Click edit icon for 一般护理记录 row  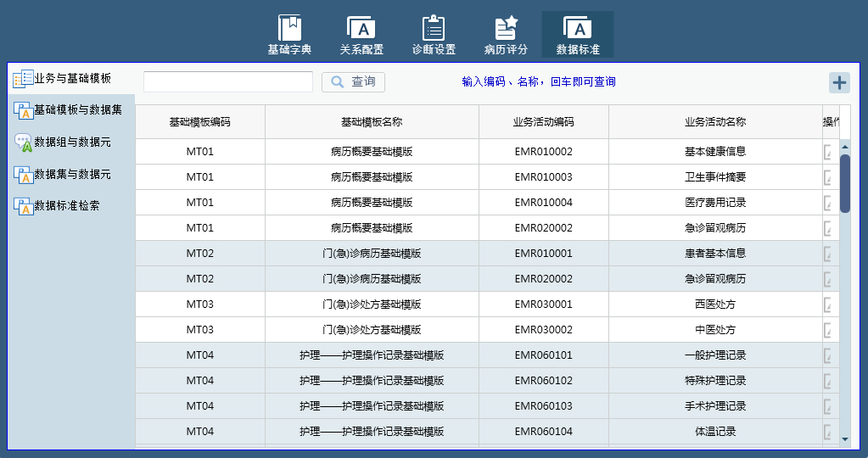828,355
